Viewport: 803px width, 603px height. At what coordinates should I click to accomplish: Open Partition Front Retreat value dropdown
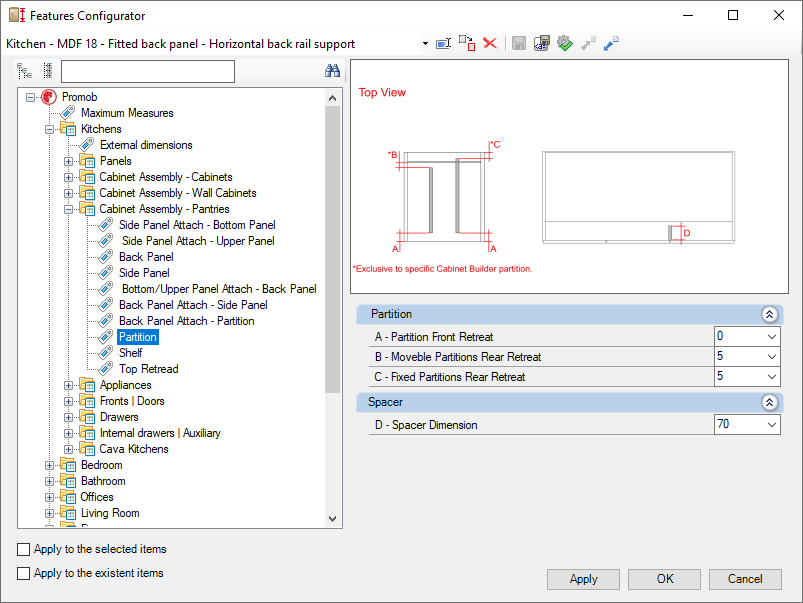[772, 337]
